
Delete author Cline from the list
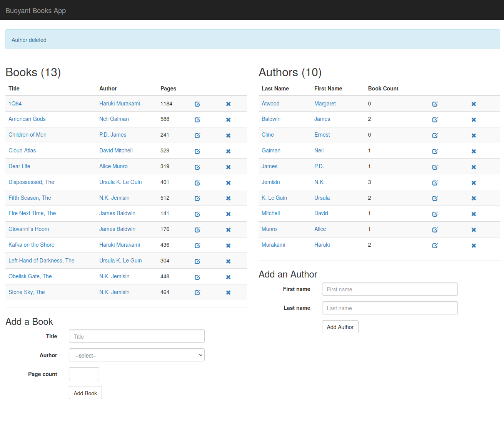[x=474, y=135]
